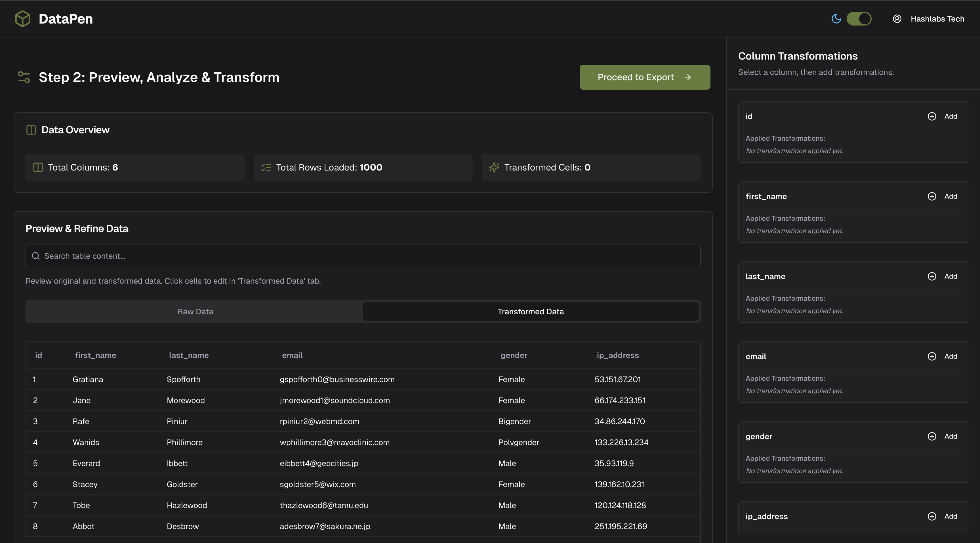
Task: Edit cell Morewood in last_name
Action: click(186, 400)
